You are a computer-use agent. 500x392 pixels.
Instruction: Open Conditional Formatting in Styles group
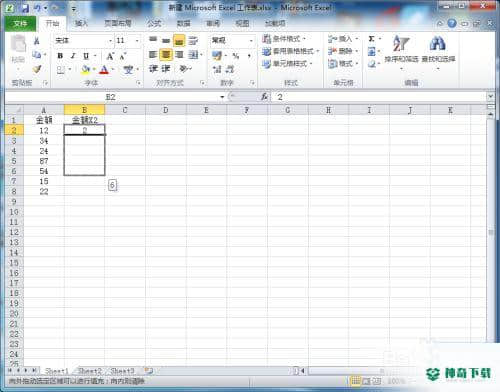tap(284, 39)
